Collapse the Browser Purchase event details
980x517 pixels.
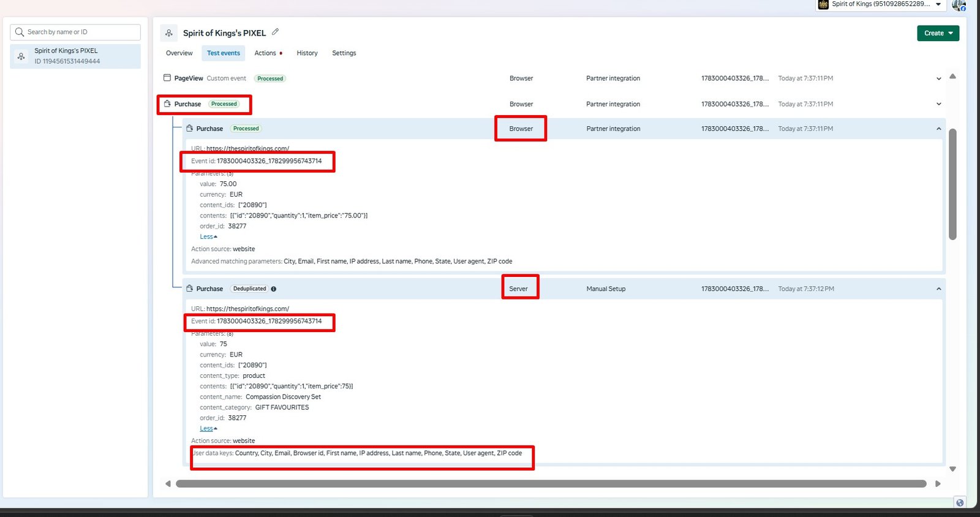[938, 129]
